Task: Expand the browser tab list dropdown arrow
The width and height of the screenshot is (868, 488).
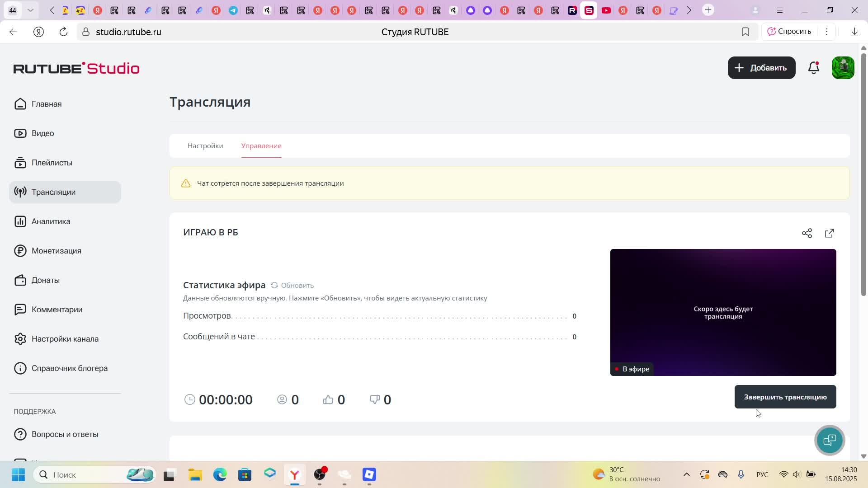Action: [x=30, y=10]
